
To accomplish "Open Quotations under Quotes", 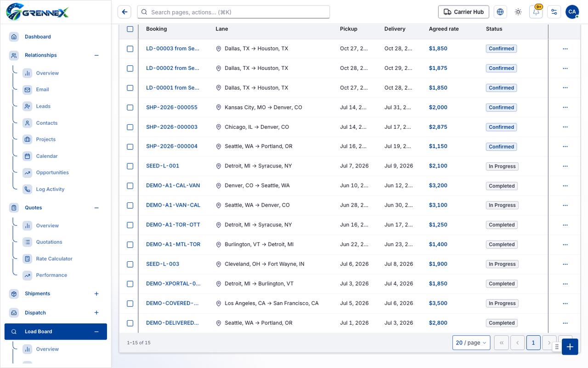I will point(49,242).
